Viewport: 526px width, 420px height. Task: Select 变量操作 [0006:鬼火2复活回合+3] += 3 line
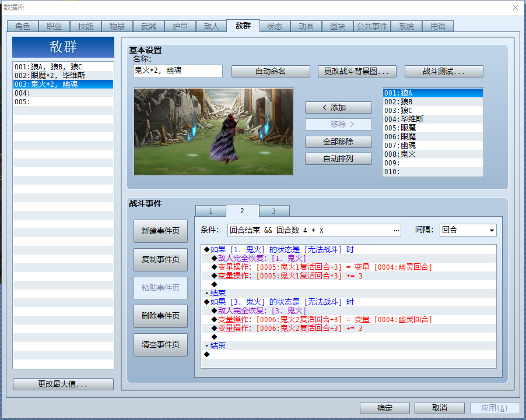click(349, 328)
